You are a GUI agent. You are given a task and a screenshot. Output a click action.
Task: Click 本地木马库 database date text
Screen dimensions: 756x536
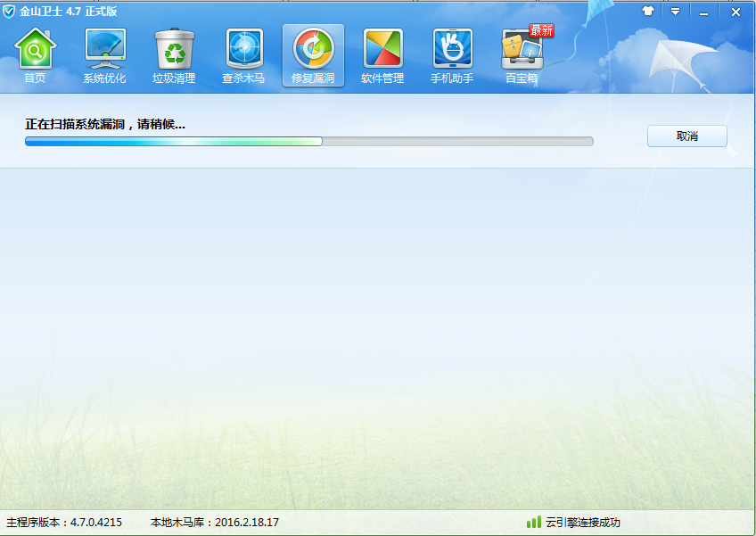(214, 522)
